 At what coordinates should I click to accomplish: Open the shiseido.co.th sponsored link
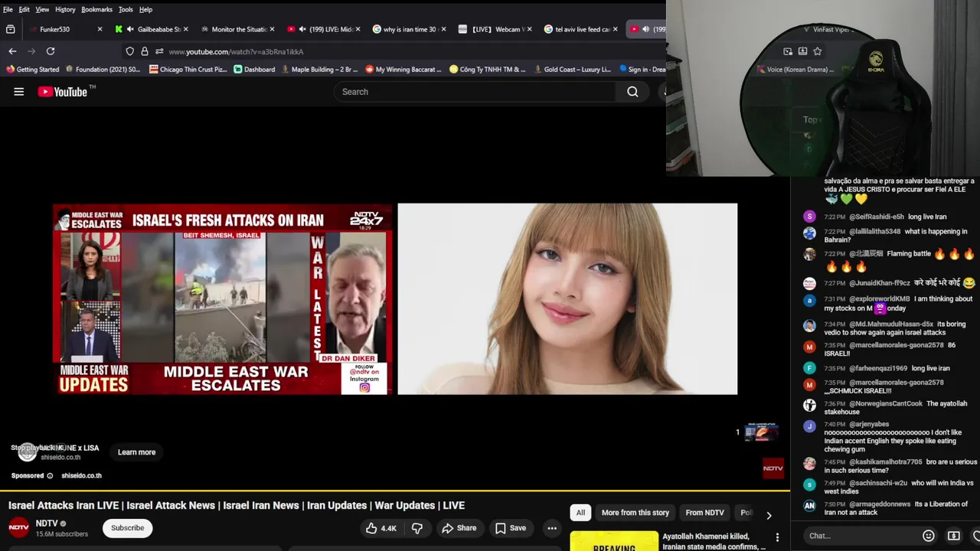(x=81, y=476)
